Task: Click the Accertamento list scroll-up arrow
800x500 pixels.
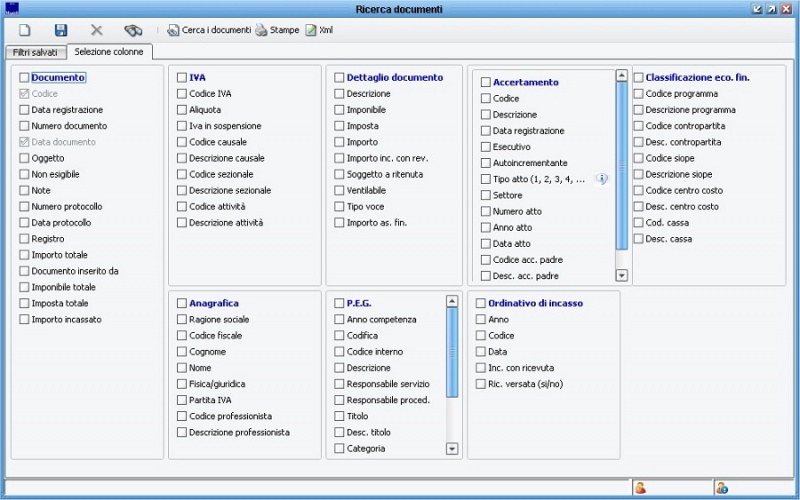Action: (621, 76)
